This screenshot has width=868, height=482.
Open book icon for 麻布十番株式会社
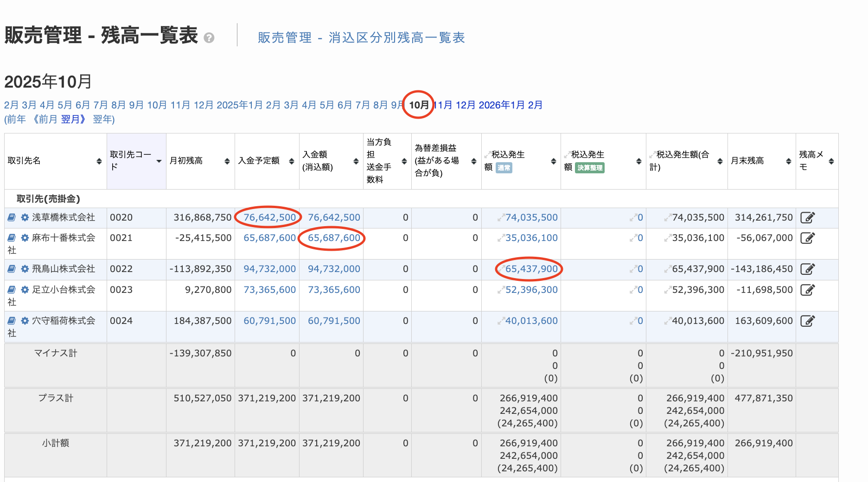pyautogui.click(x=12, y=238)
